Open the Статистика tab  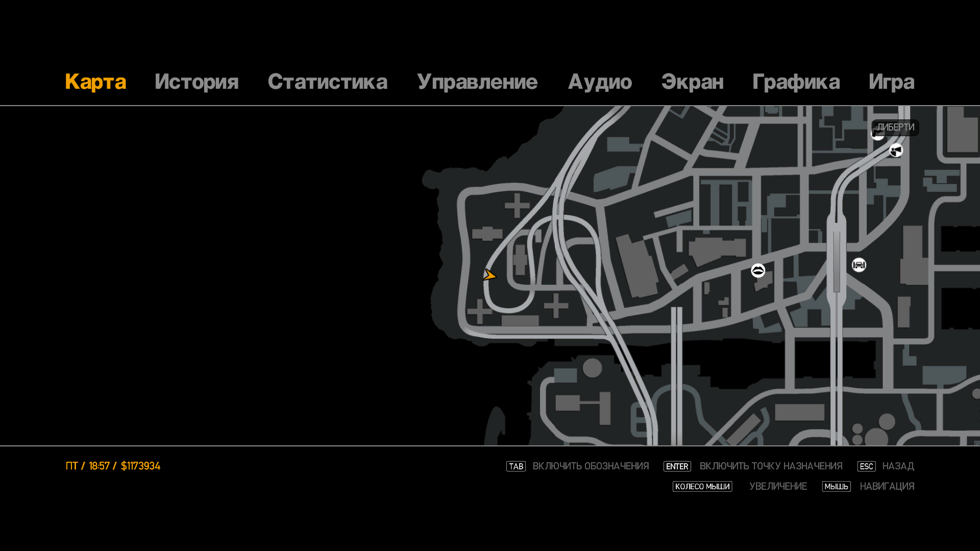pyautogui.click(x=327, y=82)
